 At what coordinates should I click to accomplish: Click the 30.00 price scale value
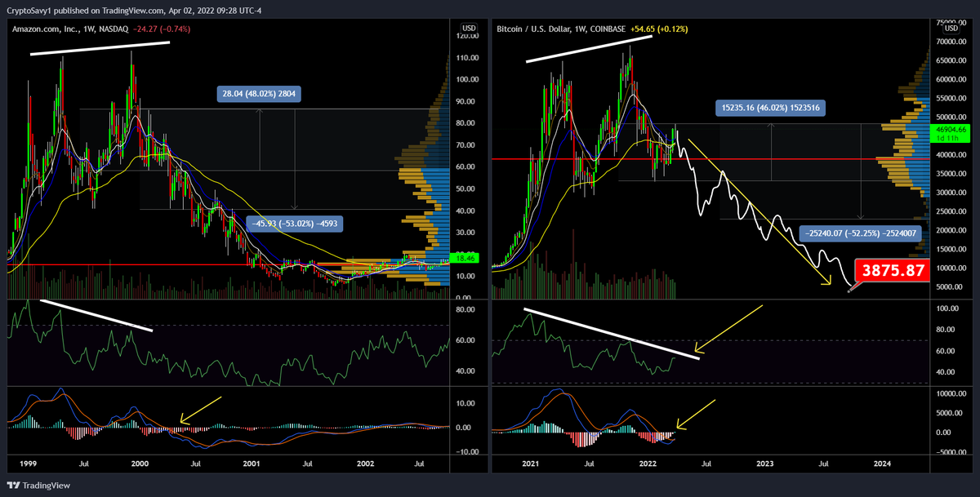point(467,233)
